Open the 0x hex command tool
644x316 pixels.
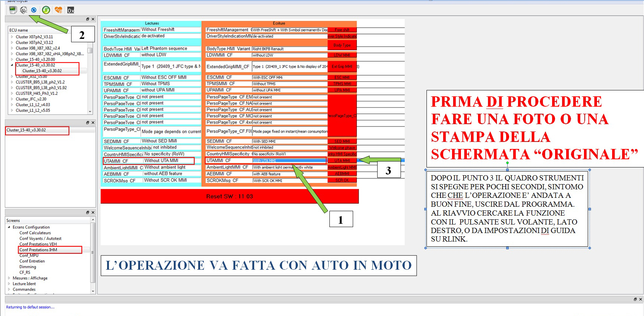point(70,10)
